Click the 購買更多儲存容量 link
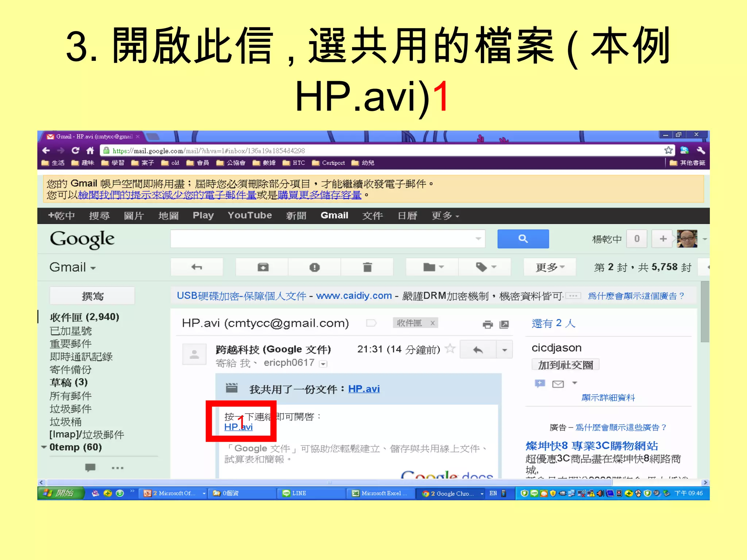 (x=320, y=195)
